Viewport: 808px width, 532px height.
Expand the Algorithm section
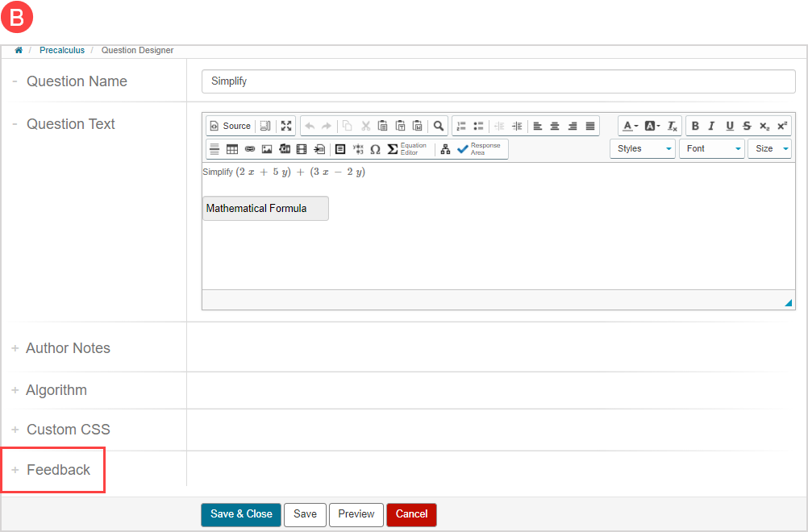click(56, 390)
